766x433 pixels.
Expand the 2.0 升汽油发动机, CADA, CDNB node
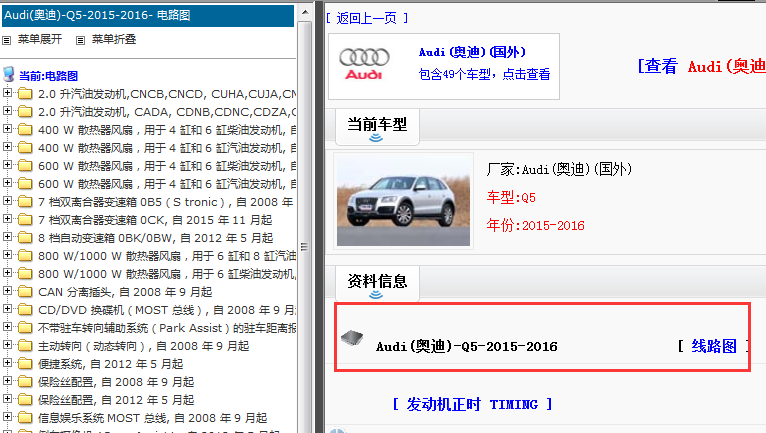point(7,110)
